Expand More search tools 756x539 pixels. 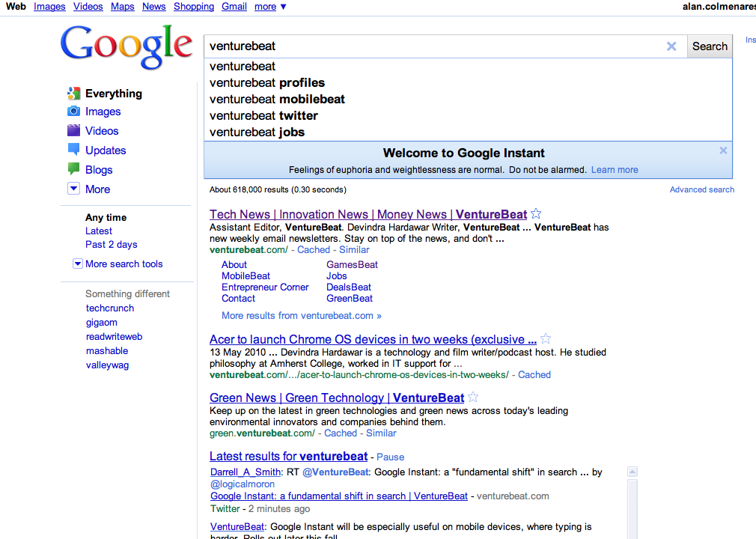pos(78,264)
